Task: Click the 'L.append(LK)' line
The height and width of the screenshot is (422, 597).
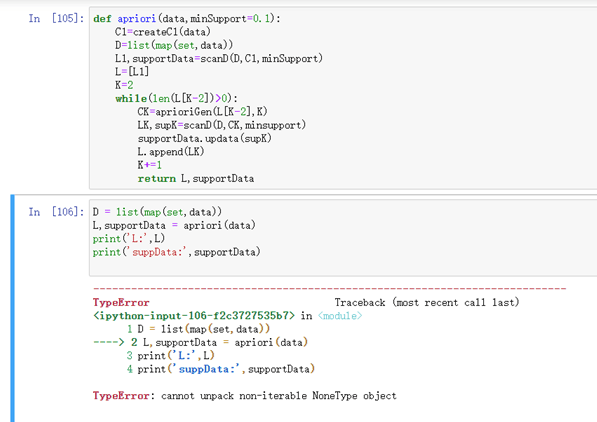Action: coord(171,152)
